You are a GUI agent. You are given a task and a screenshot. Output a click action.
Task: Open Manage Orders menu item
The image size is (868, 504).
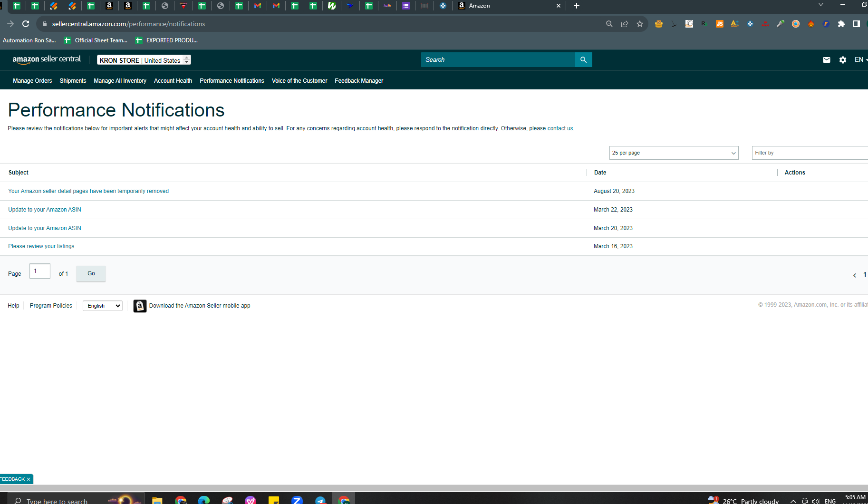pos(32,81)
